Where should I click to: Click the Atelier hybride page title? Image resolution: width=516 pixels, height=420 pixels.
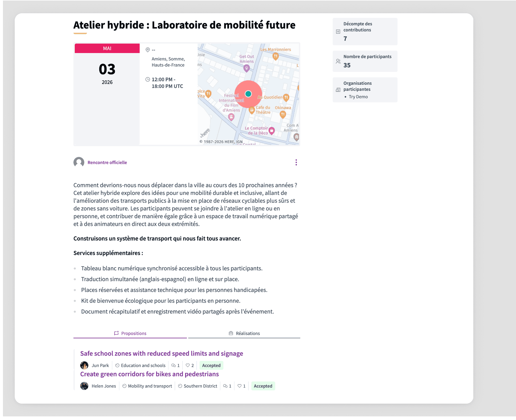click(184, 25)
